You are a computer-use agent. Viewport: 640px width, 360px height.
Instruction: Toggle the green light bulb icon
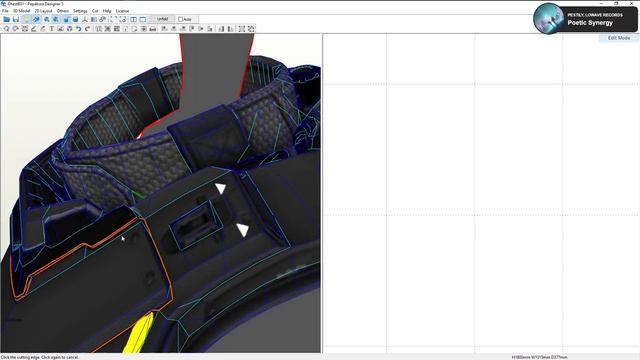pyautogui.click(x=26, y=19)
